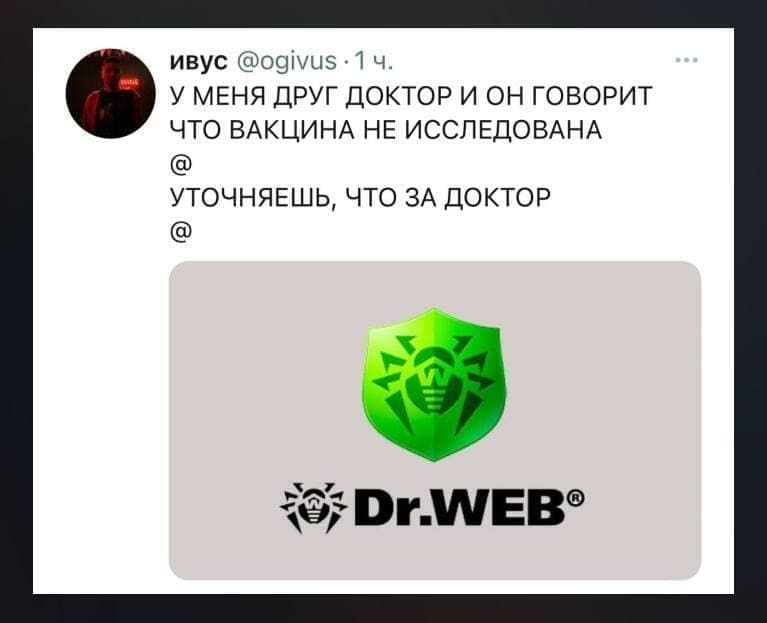Click the line ЧТО ВАКЦИНА НЕ ИССЛЕДОВАНА
767x623 pixels.
[x=386, y=130]
